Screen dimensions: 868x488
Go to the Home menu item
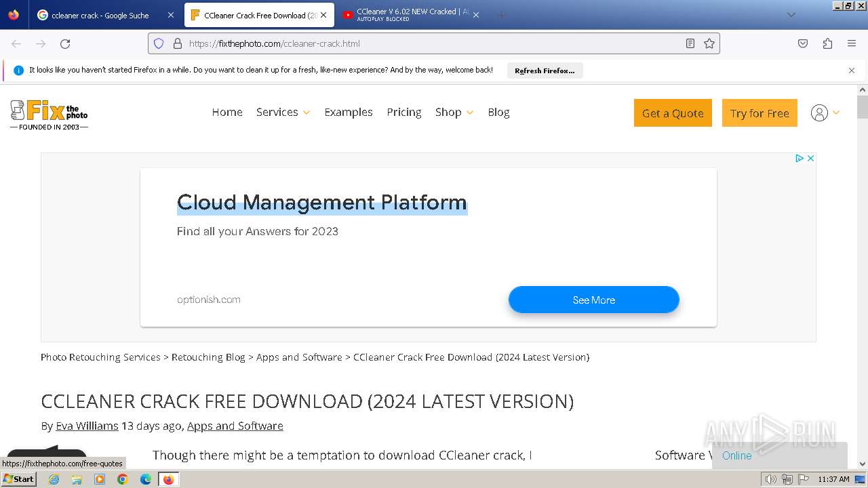pyautogui.click(x=227, y=113)
